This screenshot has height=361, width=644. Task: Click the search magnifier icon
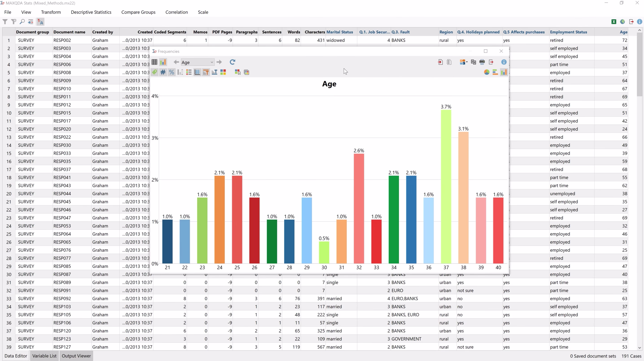pos(22,22)
